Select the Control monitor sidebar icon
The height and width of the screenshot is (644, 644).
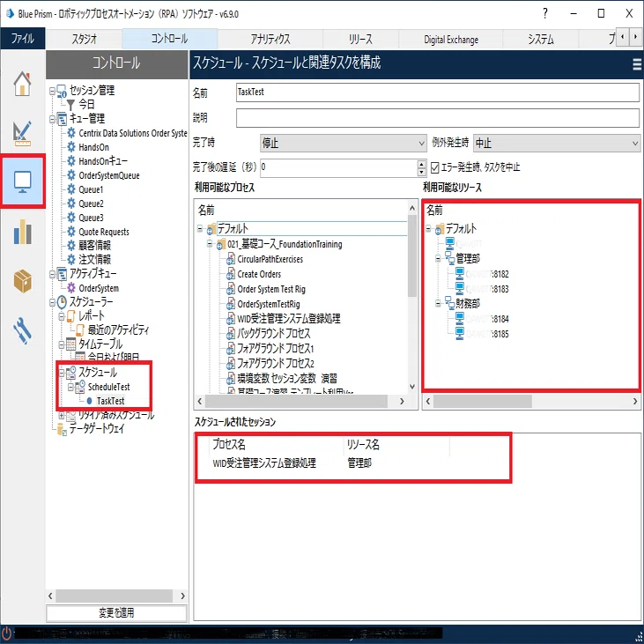coord(23,181)
